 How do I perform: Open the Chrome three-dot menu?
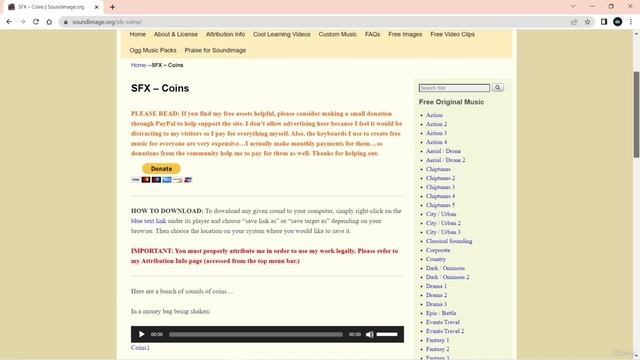(x=631, y=22)
